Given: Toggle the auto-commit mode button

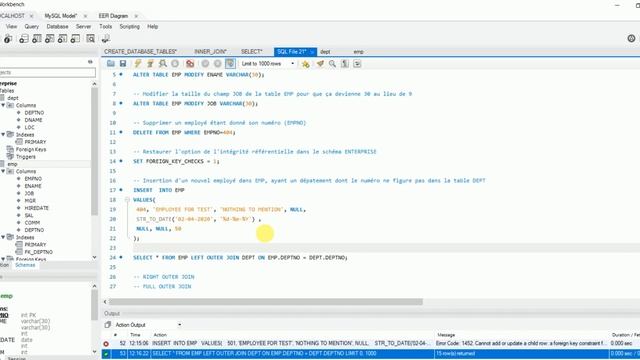Looking at the screenshot, I should (230, 64).
